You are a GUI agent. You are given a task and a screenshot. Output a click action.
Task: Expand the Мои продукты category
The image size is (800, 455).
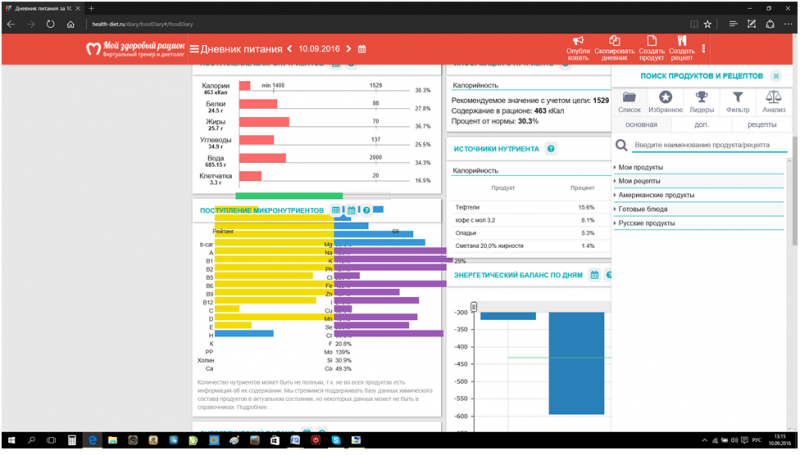point(640,168)
